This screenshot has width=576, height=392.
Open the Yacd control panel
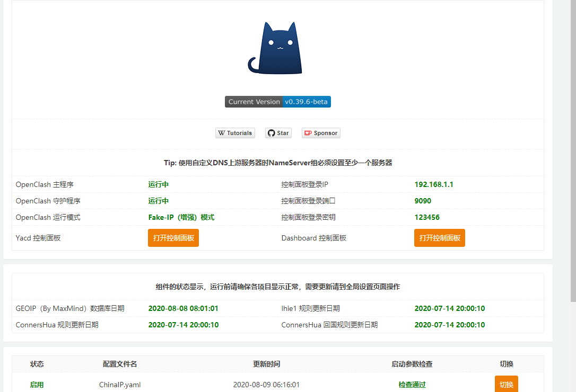click(173, 238)
